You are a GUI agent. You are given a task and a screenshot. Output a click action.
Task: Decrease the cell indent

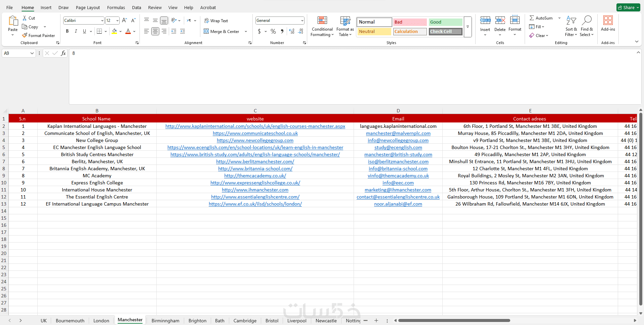pyautogui.click(x=174, y=31)
